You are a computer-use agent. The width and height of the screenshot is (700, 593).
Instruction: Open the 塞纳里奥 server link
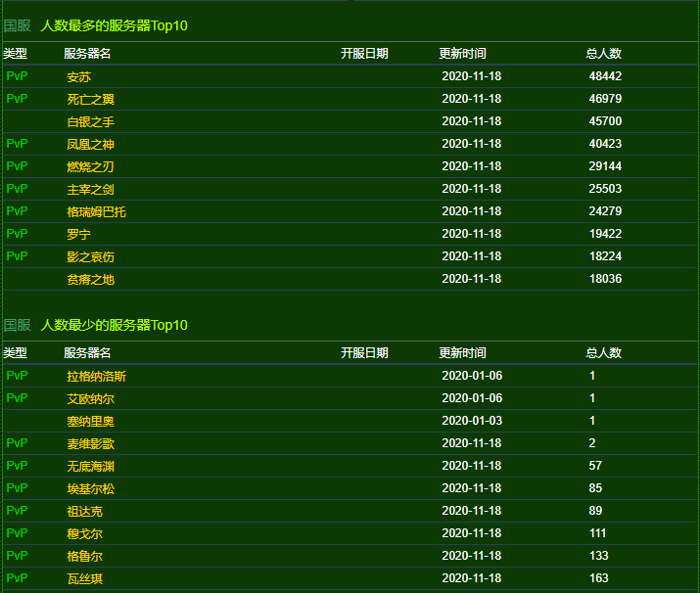pyautogui.click(x=91, y=421)
